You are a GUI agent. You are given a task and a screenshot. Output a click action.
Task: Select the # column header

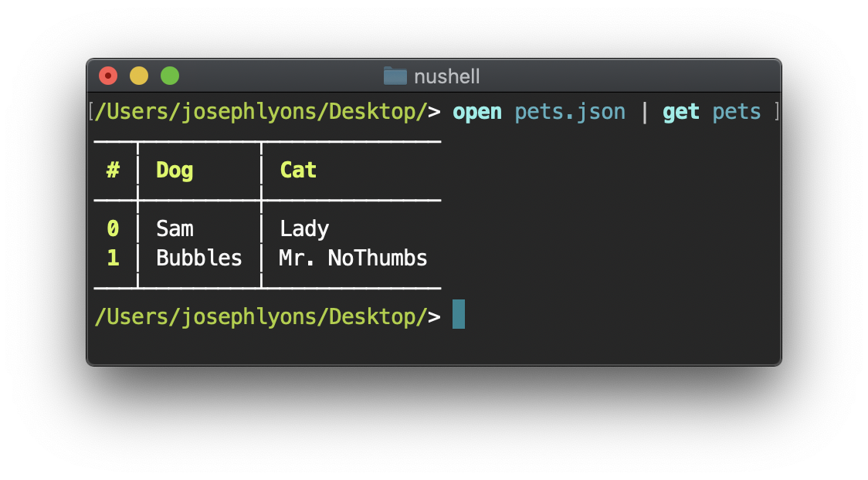[114, 170]
